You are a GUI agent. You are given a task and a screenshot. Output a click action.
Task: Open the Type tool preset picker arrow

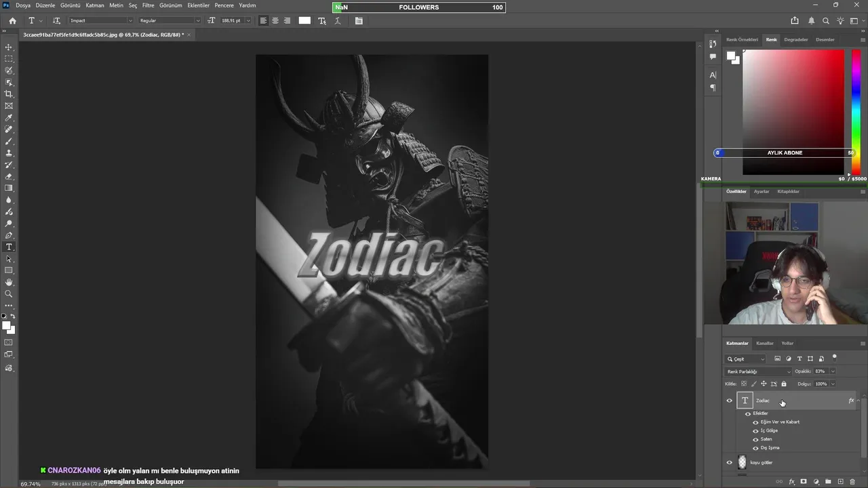41,20
